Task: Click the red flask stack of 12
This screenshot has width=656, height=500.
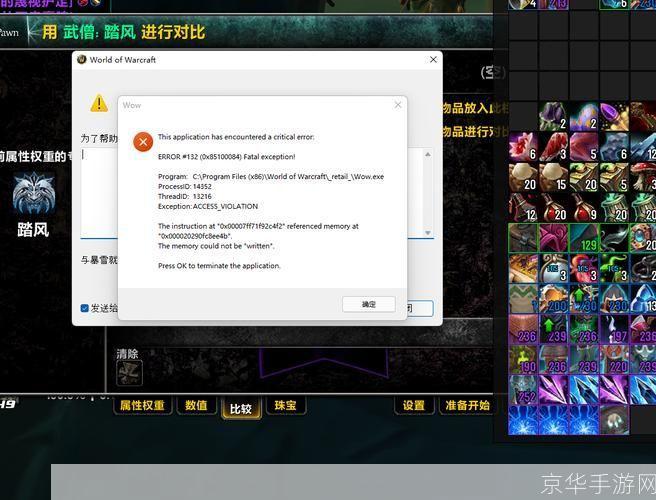Action: click(x=523, y=207)
